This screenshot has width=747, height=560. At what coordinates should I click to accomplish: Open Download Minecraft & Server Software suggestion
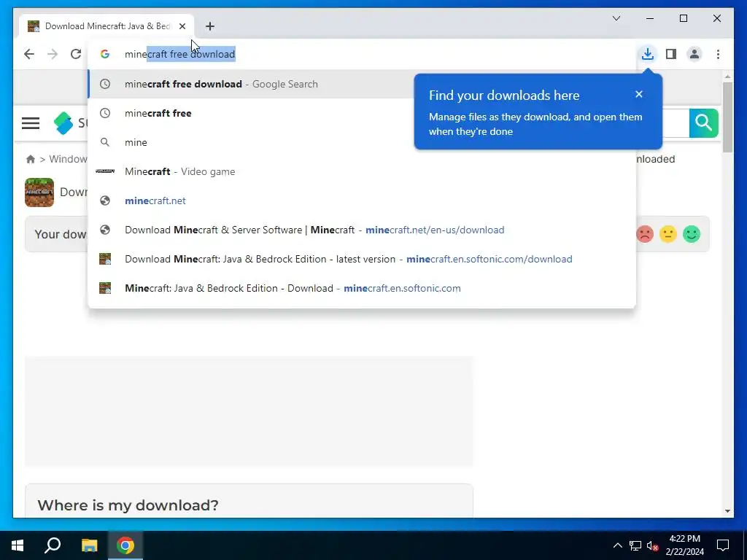pyautogui.click(x=362, y=230)
